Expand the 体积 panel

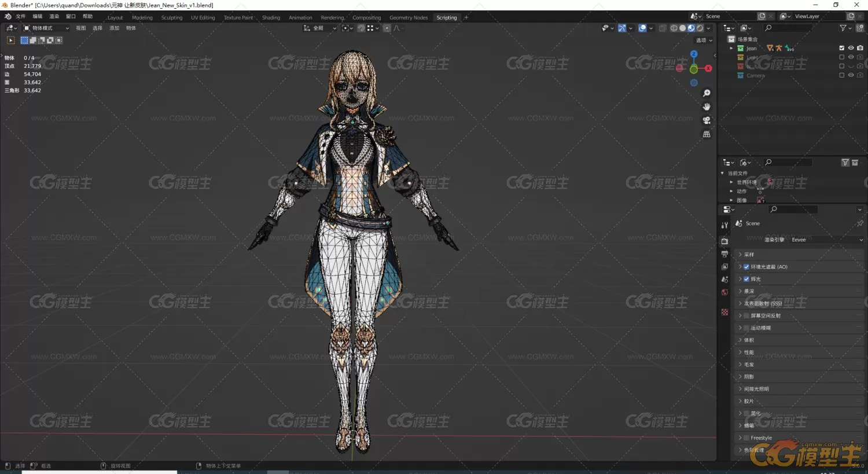799,340
